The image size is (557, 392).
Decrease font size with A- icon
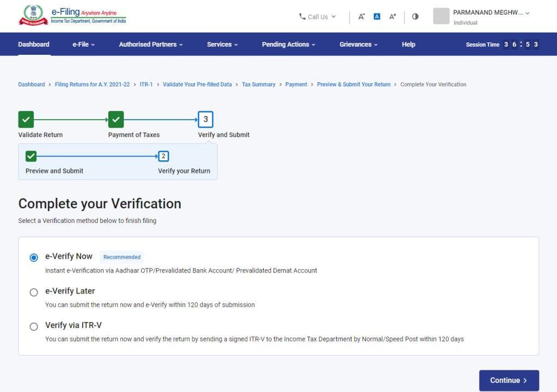click(x=361, y=16)
